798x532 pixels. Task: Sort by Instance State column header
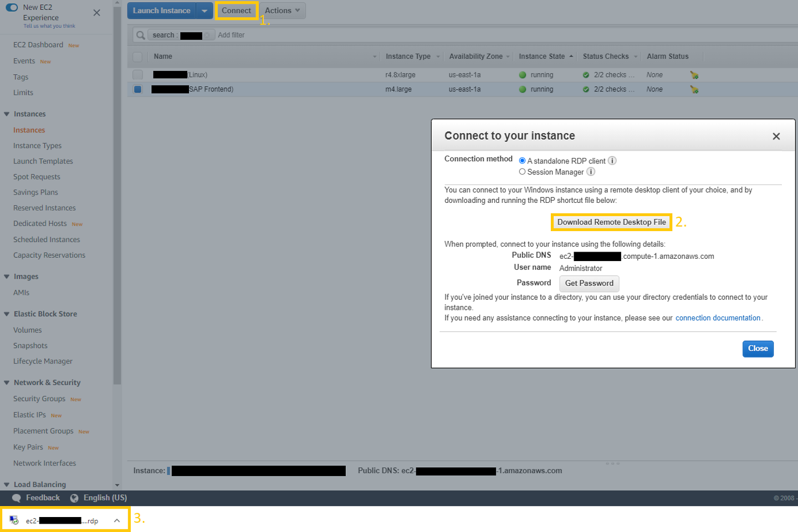542,57
